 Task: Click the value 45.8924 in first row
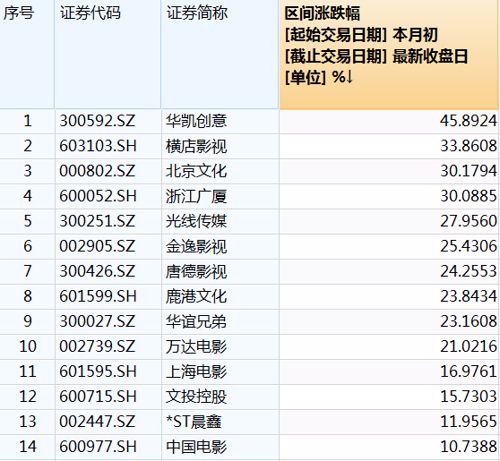pos(468,121)
